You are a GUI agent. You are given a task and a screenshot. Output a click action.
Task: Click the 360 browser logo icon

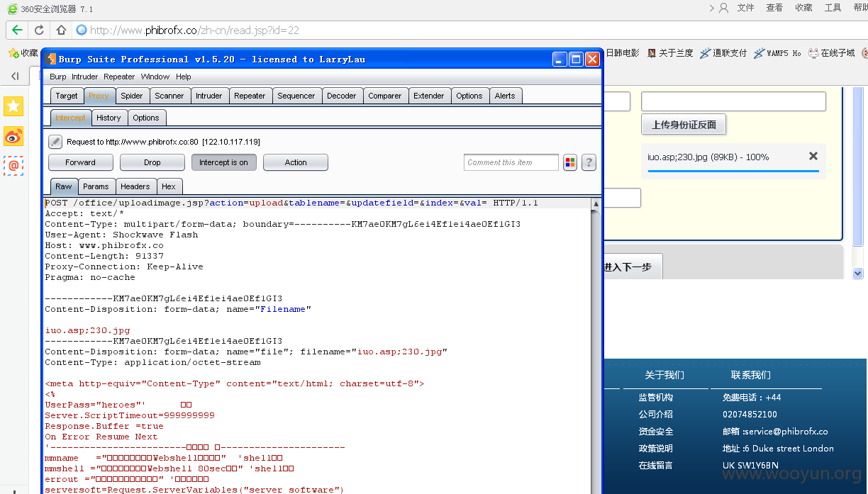coord(12,9)
